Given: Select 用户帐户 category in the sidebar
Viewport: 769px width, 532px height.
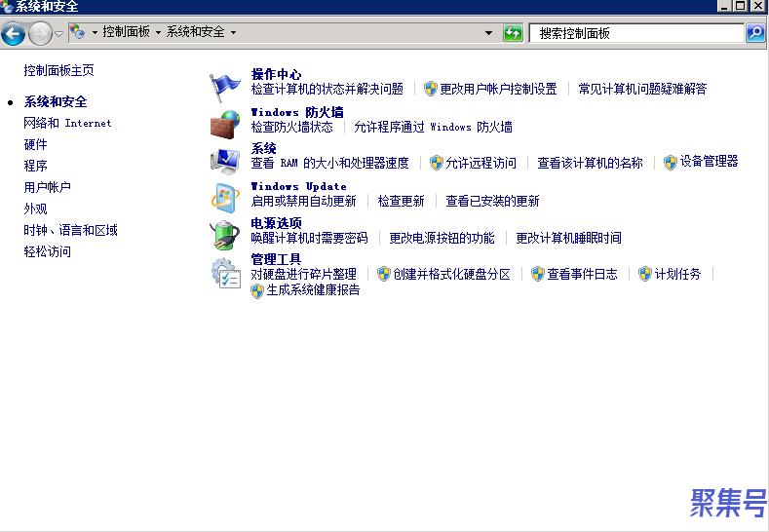Looking at the screenshot, I should [x=47, y=187].
